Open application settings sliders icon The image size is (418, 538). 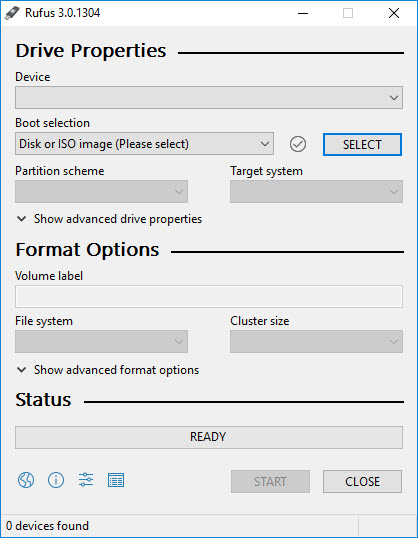click(86, 480)
